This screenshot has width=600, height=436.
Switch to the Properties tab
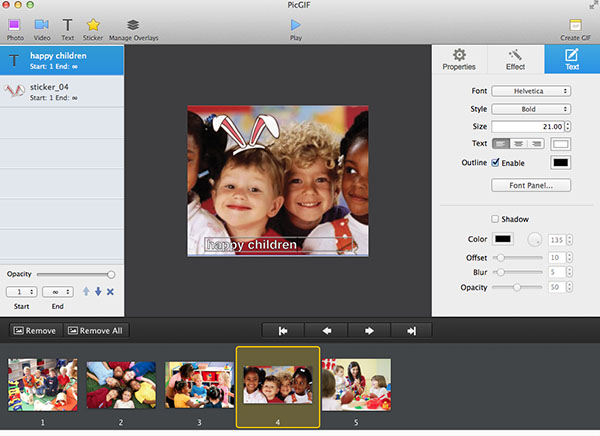(459, 59)
